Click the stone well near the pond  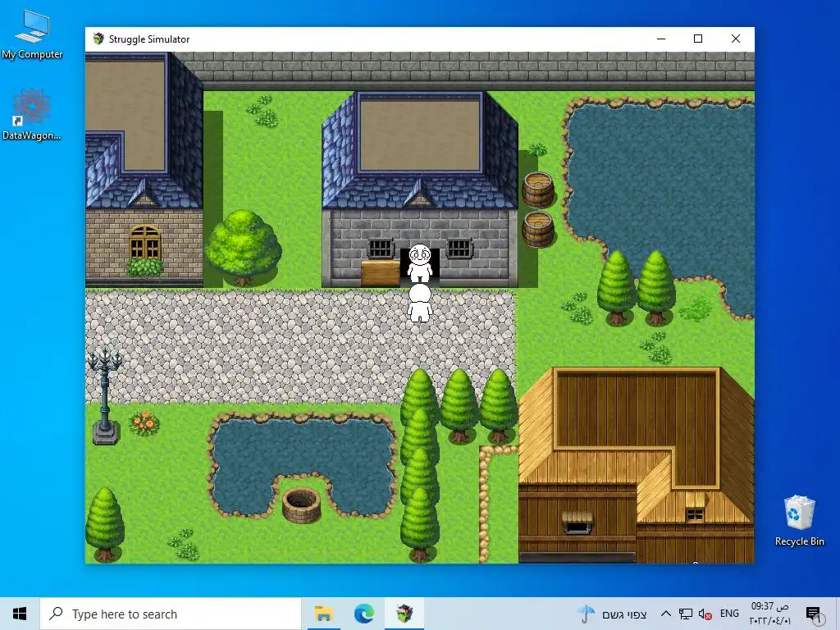pyautogui.click(x=301, y=504)
